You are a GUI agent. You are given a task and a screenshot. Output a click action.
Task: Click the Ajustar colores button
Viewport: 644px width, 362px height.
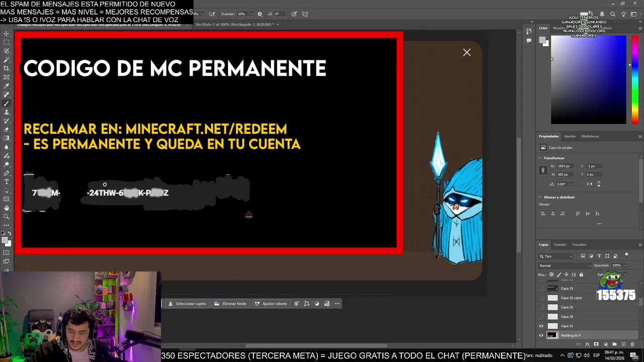pos(271,304)
